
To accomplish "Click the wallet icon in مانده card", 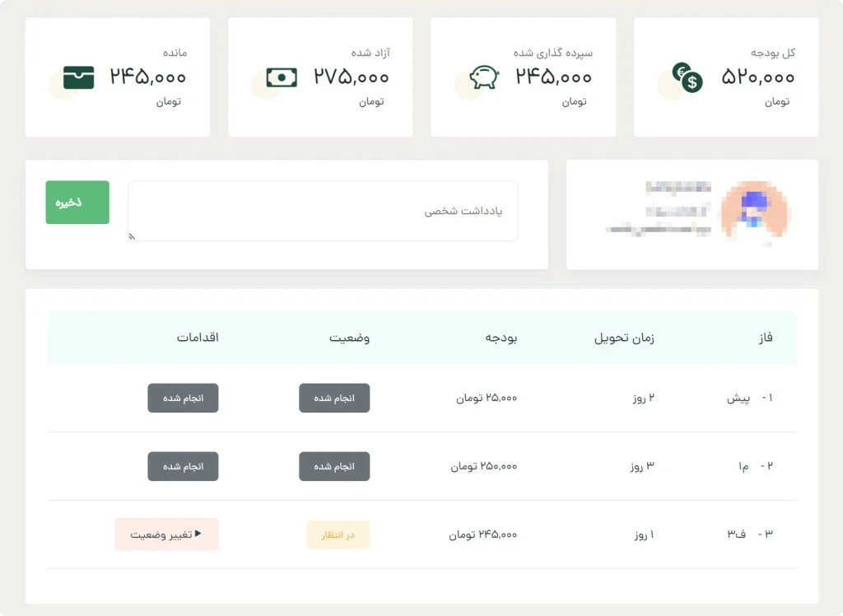I will pyautogui.click(x=79, y=77).
